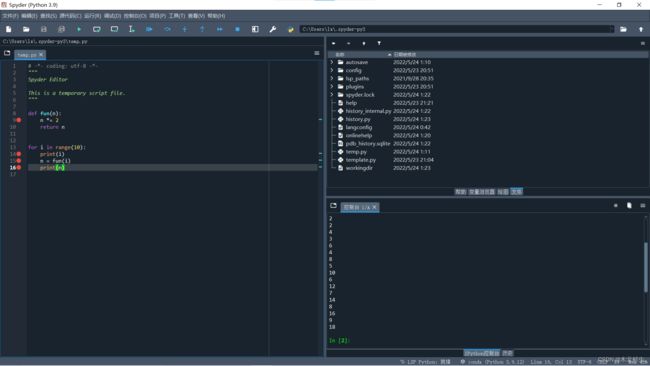Run current cell and advance to next
650x366 pixels.
click(x=114, y=29)
